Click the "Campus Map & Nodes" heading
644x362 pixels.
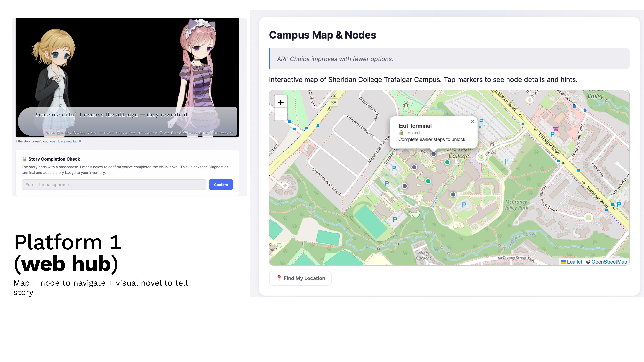[x=322, y=35]
